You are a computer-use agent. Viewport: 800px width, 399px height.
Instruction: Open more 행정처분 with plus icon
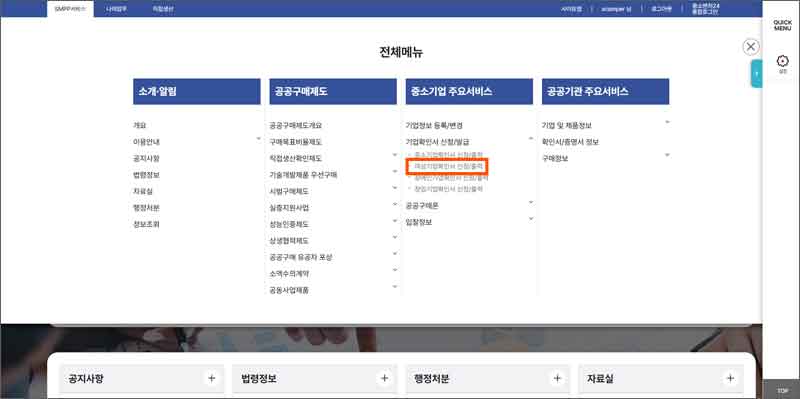558,379
